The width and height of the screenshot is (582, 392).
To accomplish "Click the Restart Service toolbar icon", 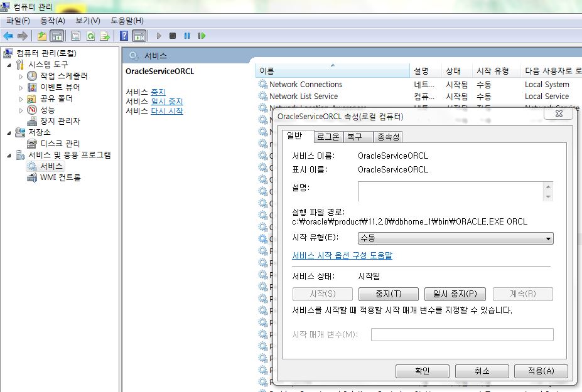I will 202,36.
